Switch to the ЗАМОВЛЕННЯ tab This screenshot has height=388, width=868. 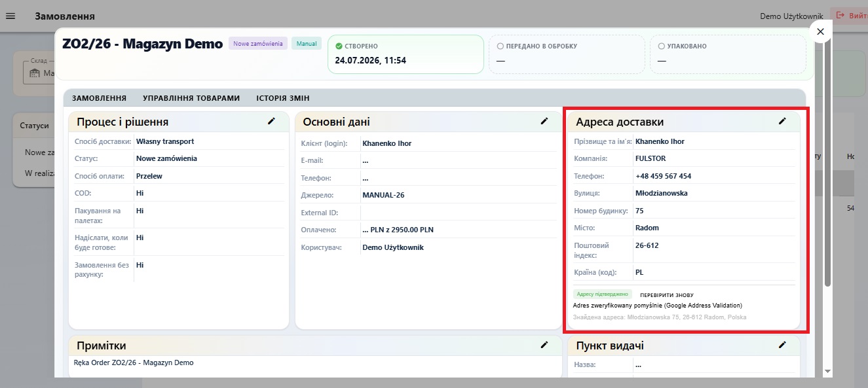pyautogui.click(x=99, y=98)
